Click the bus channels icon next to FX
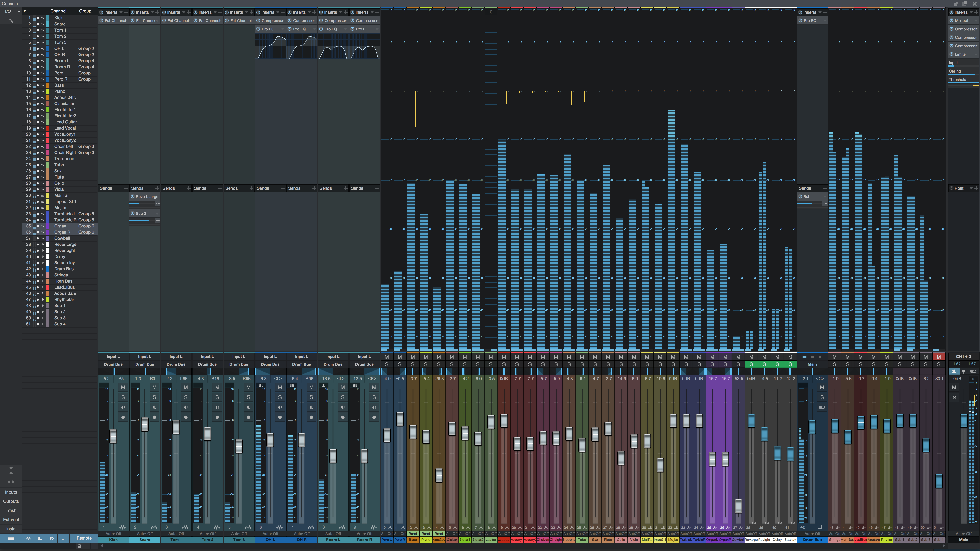Screen dimensions: 980x551 pyautogui.click(x=64, y=538)
